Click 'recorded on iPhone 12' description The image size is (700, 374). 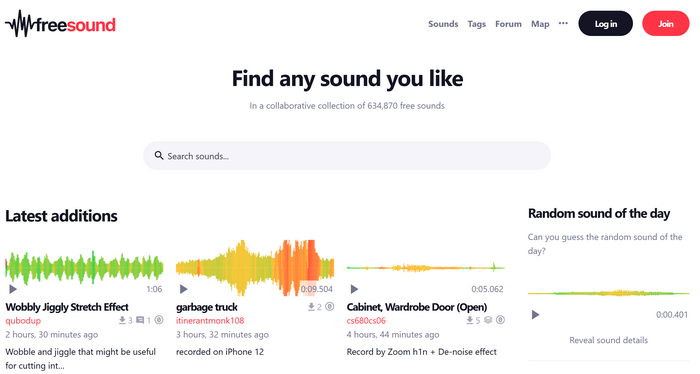click(x=220, y=352)
